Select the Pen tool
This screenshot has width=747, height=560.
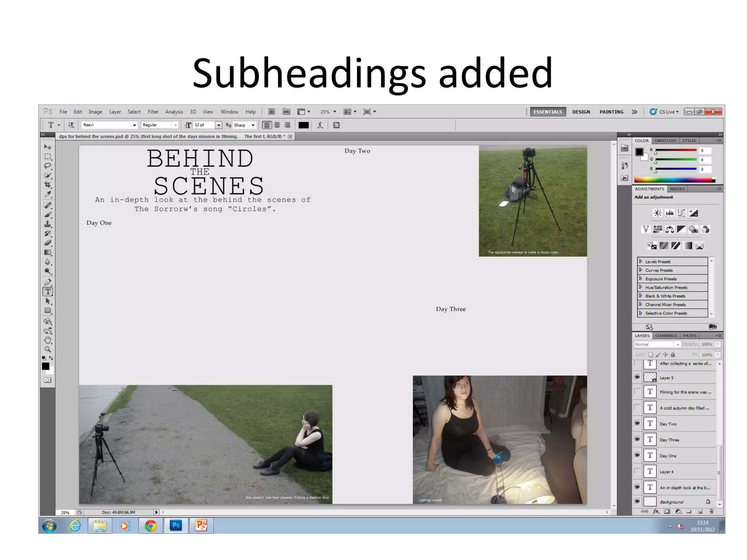[x=48, y=282]
